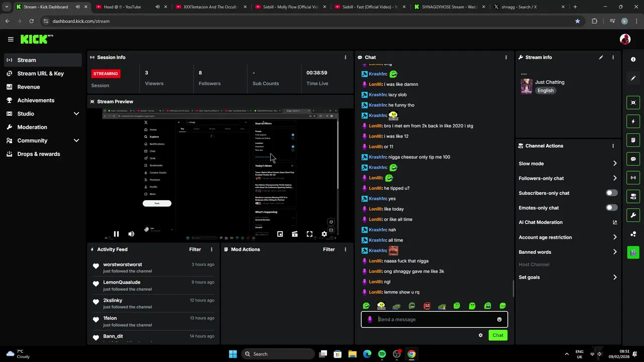Open Account age restriction settings
The width and height of the screenshot is (644, 362).
click(x=568, y=237)
